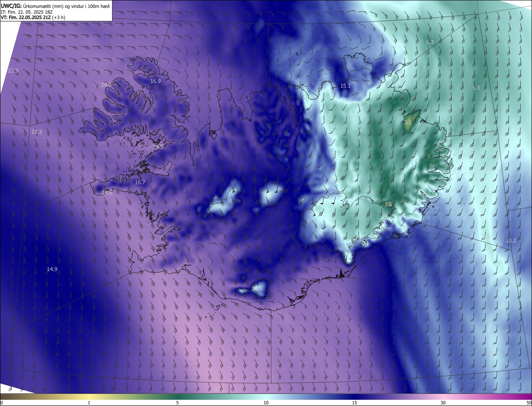Click the colorbar at the 30 tick
This screenshot has width=532, height=406.
[x=443, y=403]
